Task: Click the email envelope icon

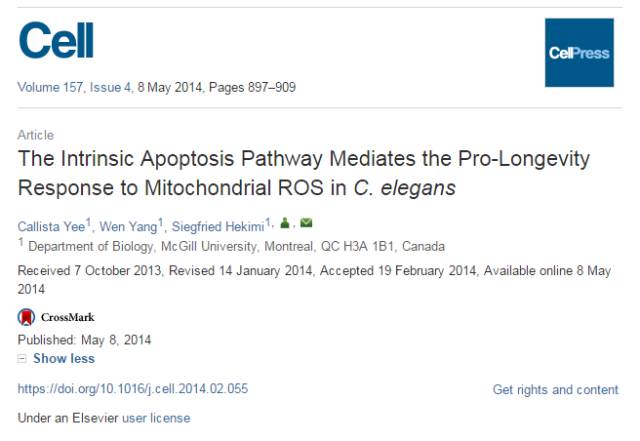Action: 306,223
